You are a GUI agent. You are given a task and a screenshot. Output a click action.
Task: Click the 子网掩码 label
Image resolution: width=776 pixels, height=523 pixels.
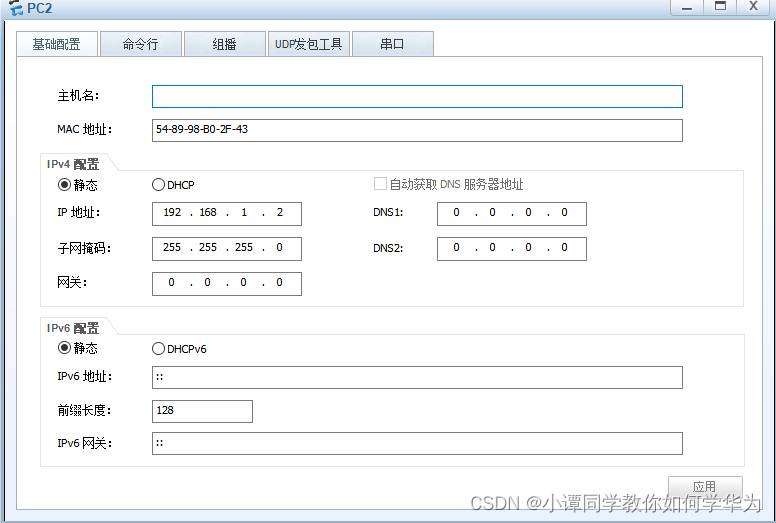[84, 248]
